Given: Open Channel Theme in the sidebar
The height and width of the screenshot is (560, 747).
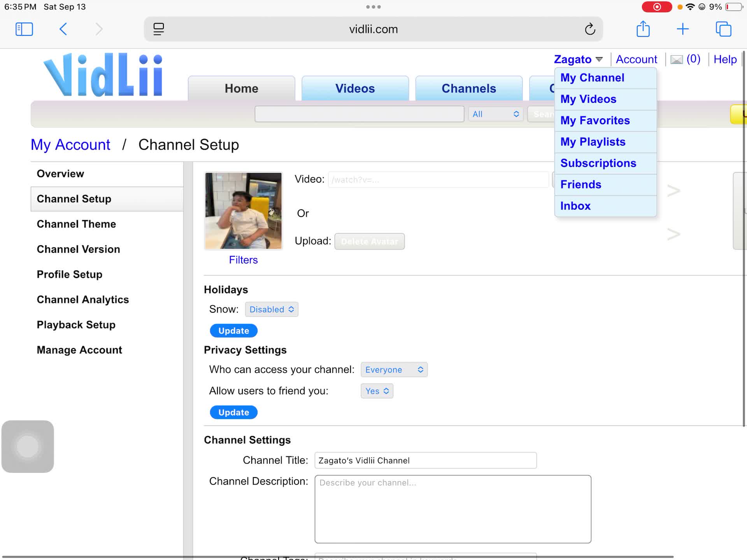Looking at the screenshot, I should coord(76,224).
